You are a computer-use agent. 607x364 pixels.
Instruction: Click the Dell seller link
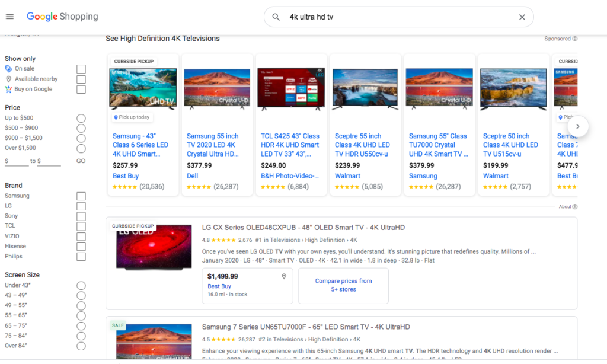click(x=193, y=176)
